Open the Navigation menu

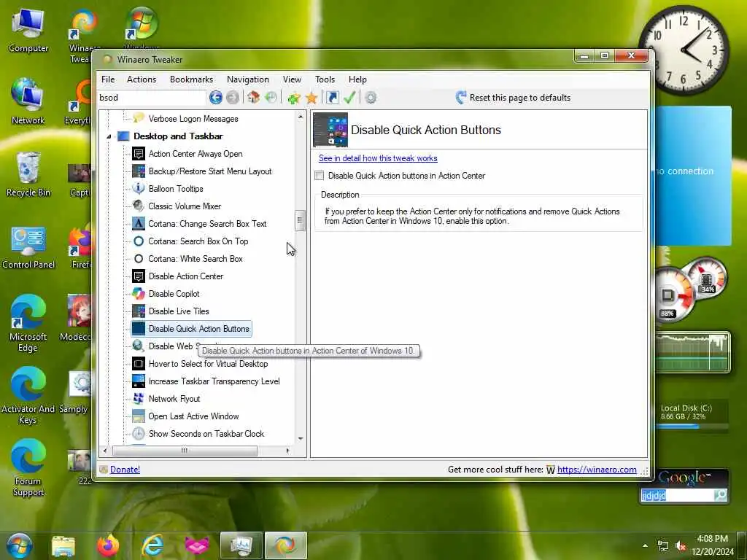click(x=248, y=79)
